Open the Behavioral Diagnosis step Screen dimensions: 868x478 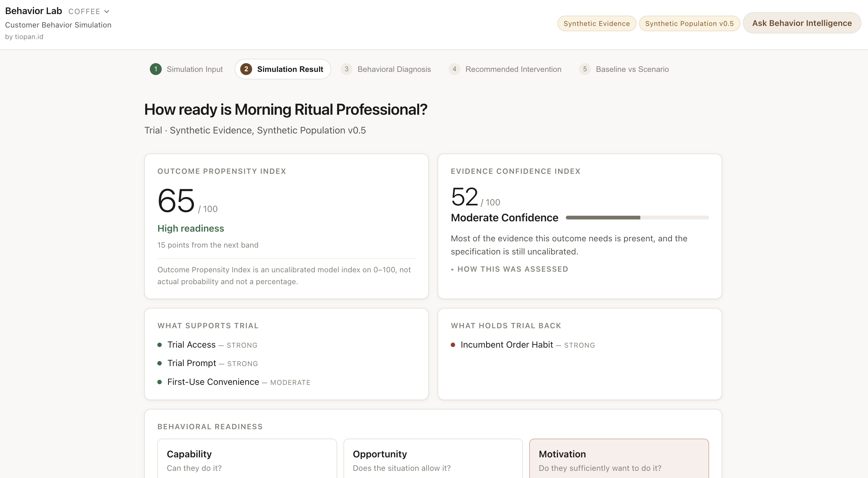click(x=385, y=69)
